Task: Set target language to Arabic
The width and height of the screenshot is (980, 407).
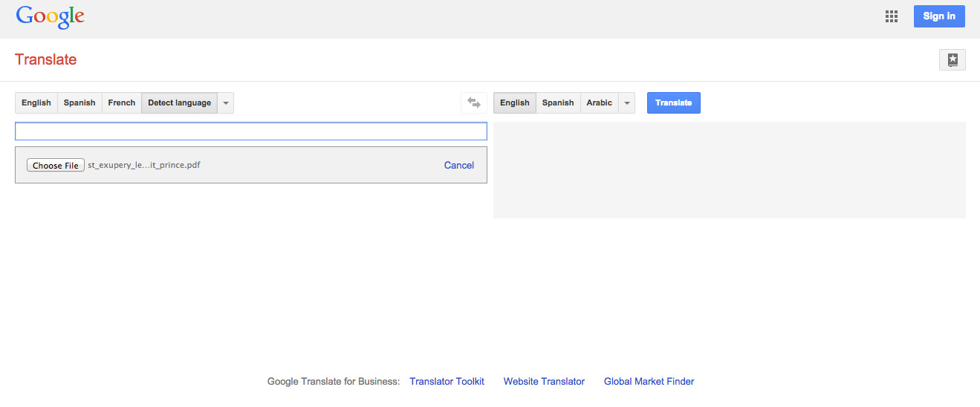Action: tap(599, 103)
